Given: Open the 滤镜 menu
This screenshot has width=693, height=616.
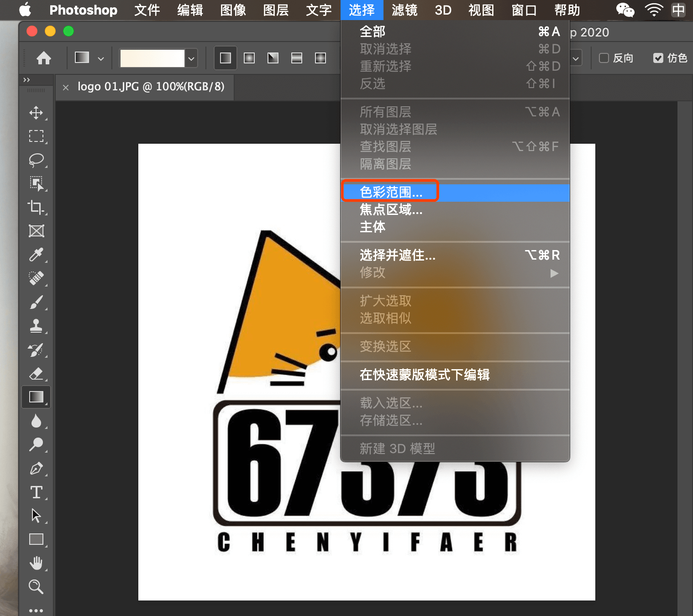Looking at the screenshot, I should 404,10.
